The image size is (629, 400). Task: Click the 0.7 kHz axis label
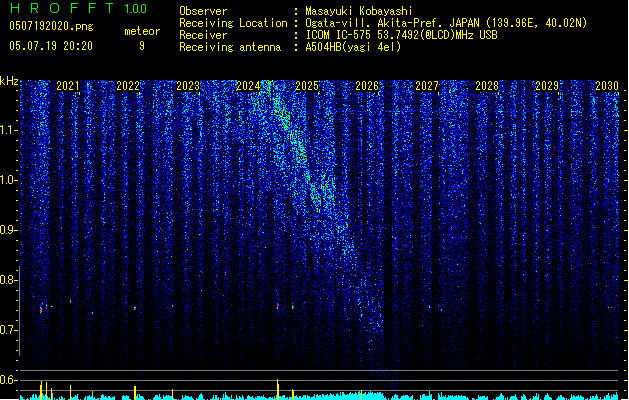coord(8,330)
